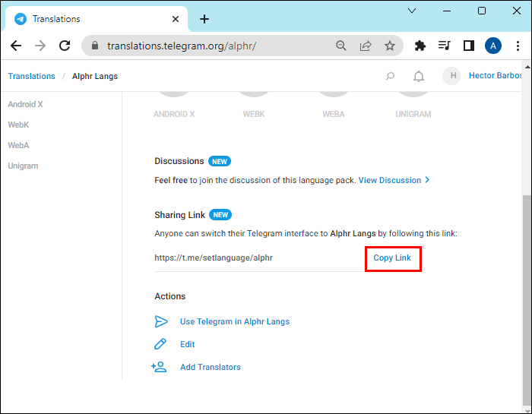Open the tab search chevron dropdown
This screenshot has width=532, height=414.
pos(412,11)
